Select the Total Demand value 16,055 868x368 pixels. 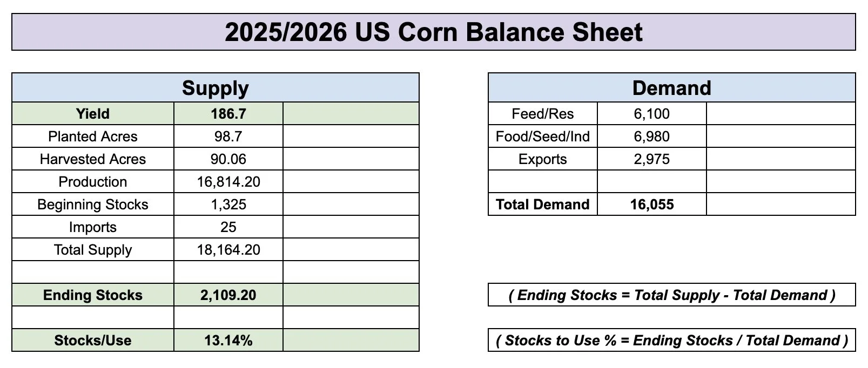click(652, 205)
